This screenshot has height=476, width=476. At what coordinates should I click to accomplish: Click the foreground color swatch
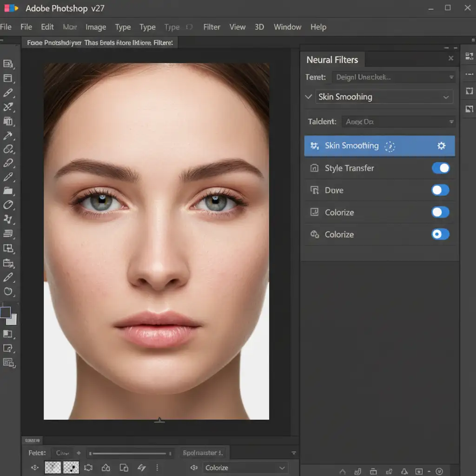pyautogui.click(x=5, y=312)
